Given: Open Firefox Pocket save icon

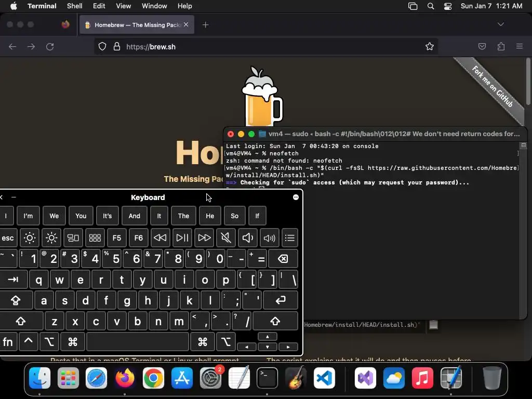Looking at the screenshot, I should (x=482, y=46).
